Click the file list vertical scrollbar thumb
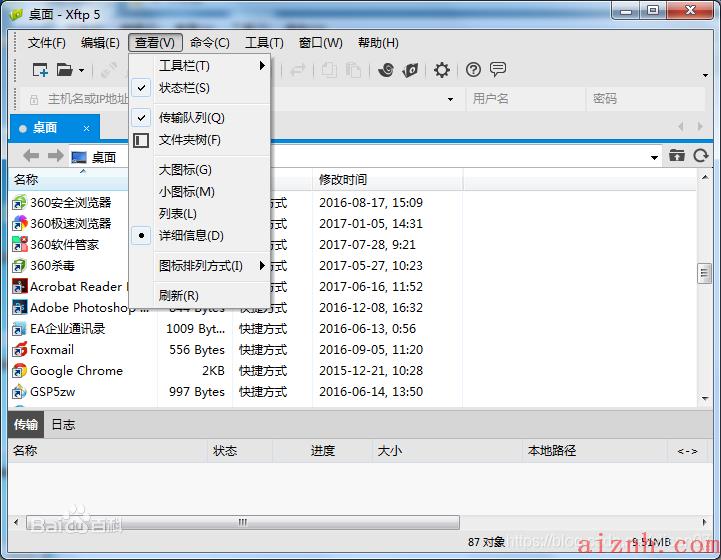The height and width of the screenshot is (560, 721). point(704,274)
